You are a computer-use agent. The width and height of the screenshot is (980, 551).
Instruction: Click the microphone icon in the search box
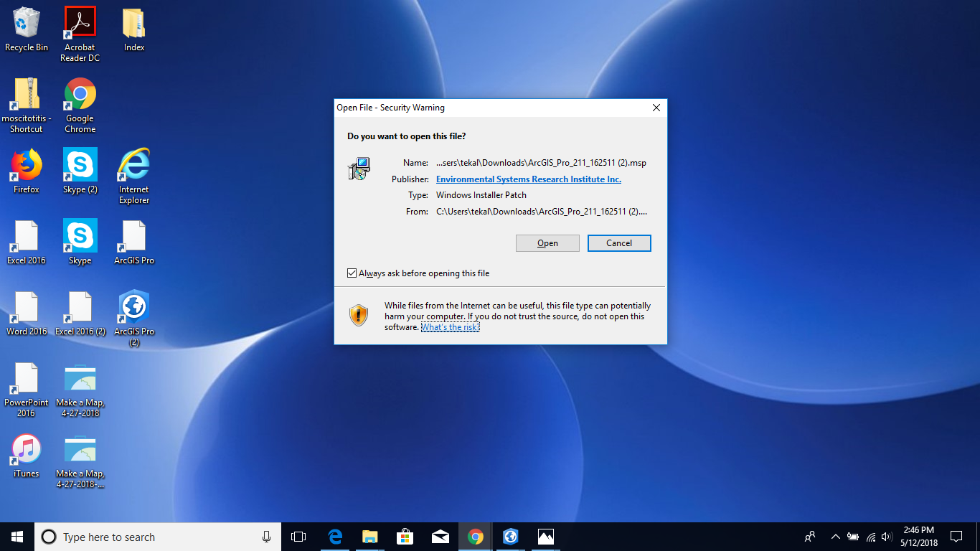(x=266, y=537)
